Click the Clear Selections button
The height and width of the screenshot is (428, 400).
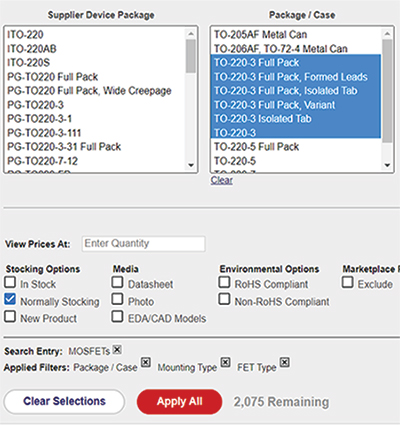(64, 402)
